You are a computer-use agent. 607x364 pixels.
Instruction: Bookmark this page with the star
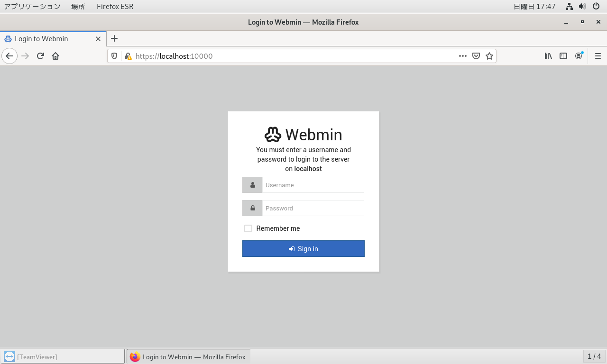[489, 56]
